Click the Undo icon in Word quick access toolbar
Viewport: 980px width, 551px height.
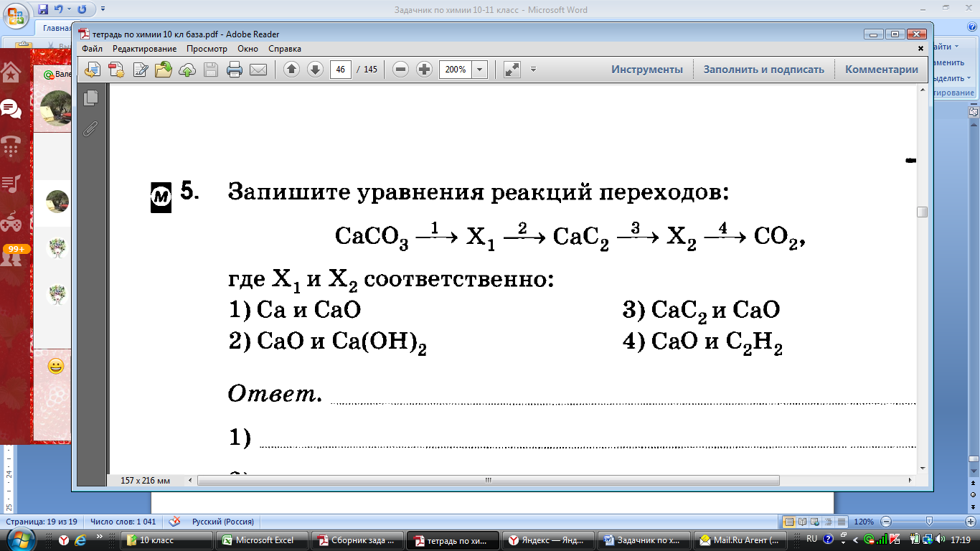coord(59,9)
